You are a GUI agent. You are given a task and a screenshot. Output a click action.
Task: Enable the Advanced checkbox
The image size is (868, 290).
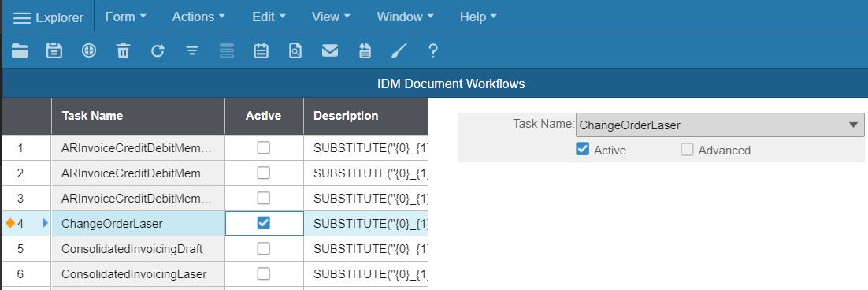pyautogui.click(x=687, y=150)
